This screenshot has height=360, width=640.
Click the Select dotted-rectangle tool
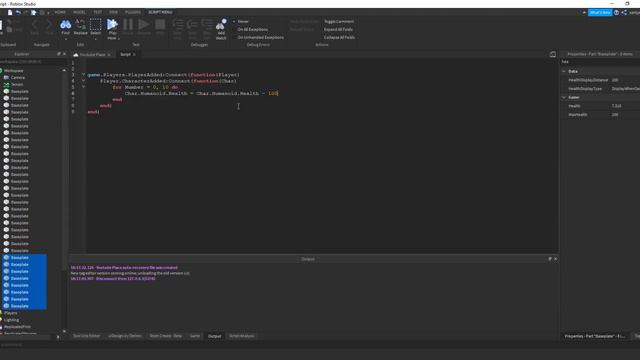click(x=96, y=25)
